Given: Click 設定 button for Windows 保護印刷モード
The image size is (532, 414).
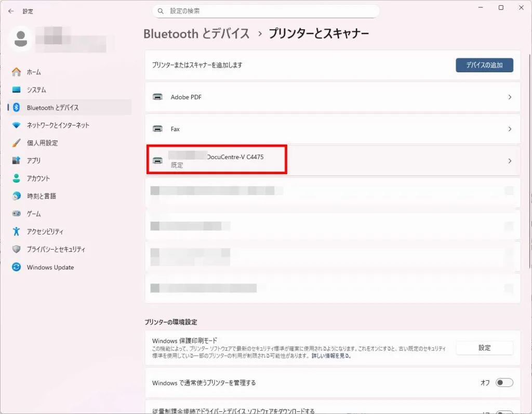Looking at the screenshot, I should pyautogui.click(x=484, y=348).
